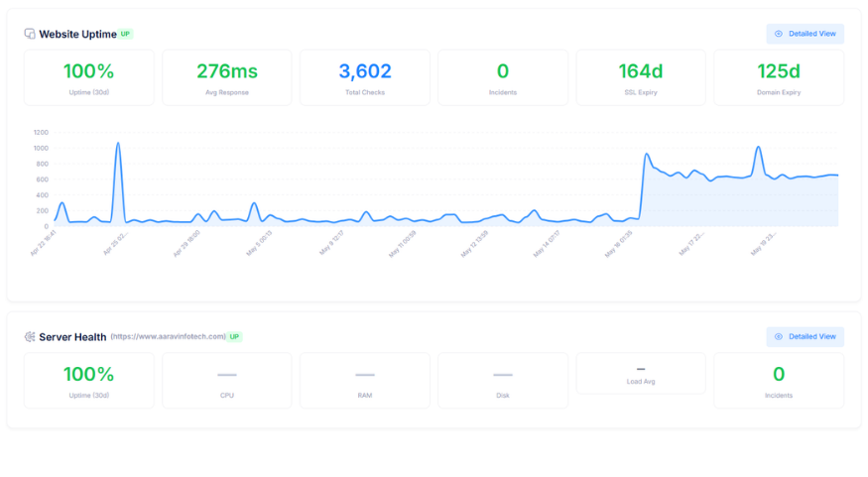The width and height of the screenshot is (868, 477).
Task: Select the Website Uptime 100% card
Action: (x=89, y=77)
